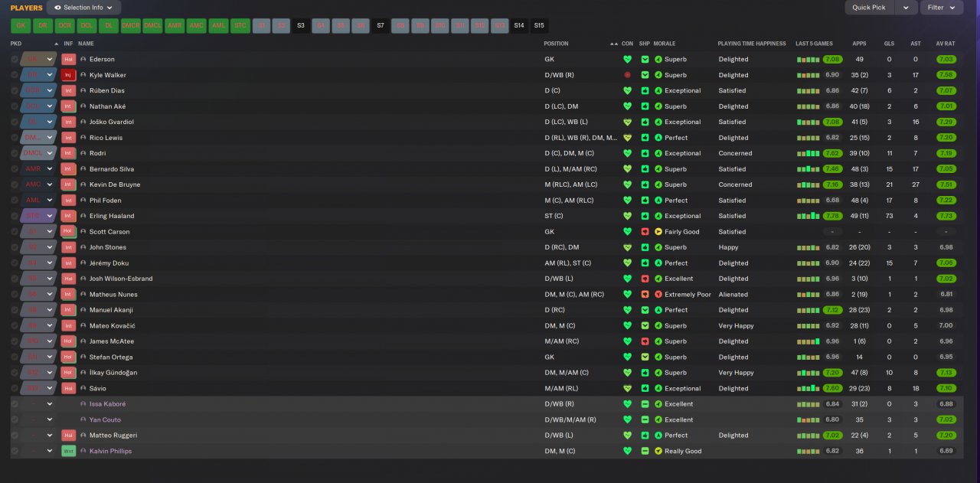This screenshot has width=980, height=483.
Task: Click James McAtee's red sharpness icon
Action: pos(645,341)
